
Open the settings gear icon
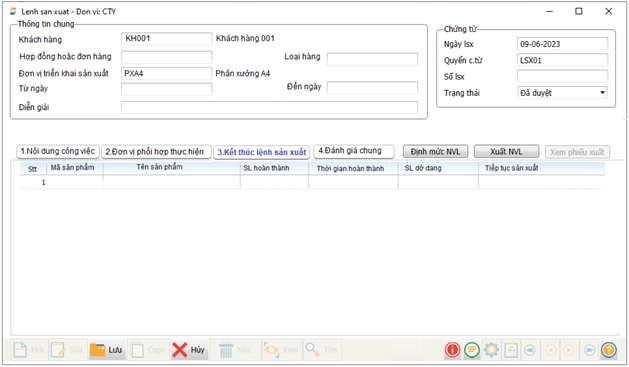[491, 350]
